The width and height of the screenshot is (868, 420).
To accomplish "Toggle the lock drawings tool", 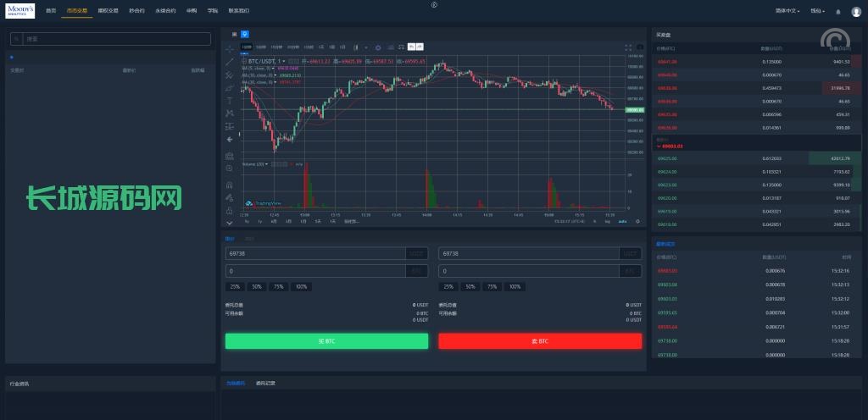I will coord(230,209).
